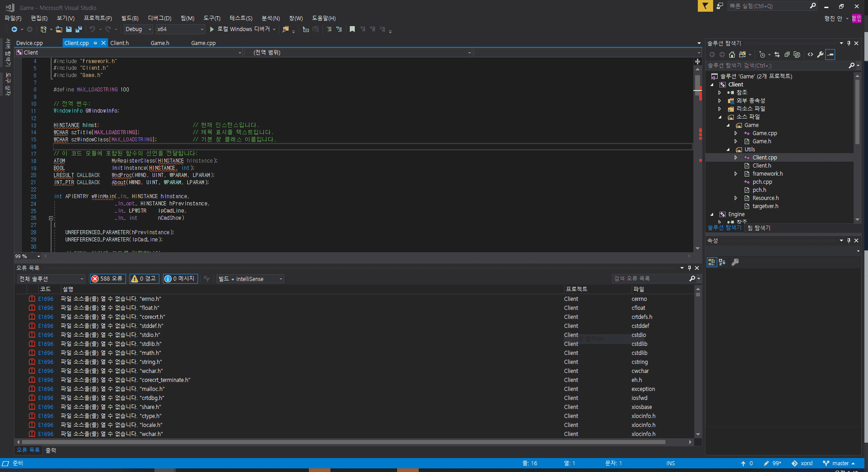Toggle the 588 오류 errors filter
Viewport: 868px width, 472px height.
click(107, 279)
